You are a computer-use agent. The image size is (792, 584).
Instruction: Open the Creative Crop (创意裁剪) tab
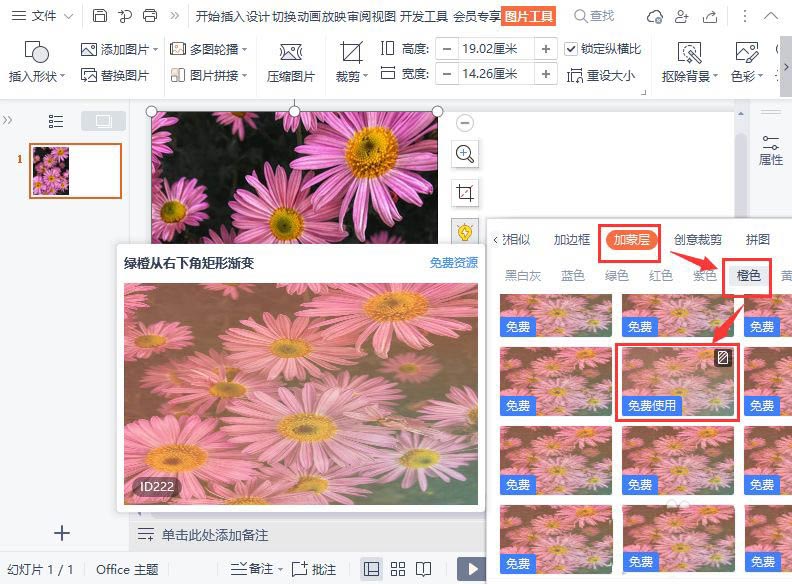point(697,239)
